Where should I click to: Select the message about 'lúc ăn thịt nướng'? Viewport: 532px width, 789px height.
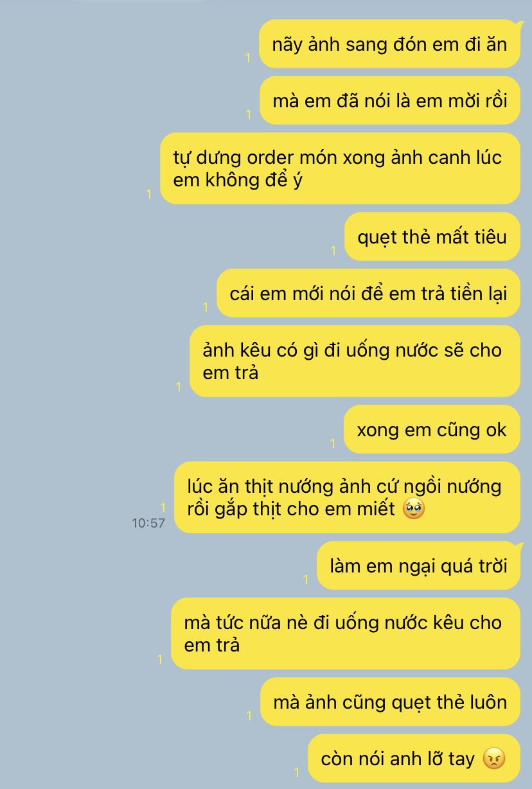click(347, 497)
